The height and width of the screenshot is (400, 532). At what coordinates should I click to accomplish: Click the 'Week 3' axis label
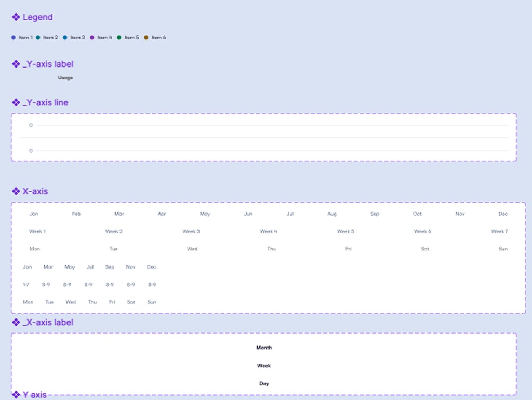[191, 231]
